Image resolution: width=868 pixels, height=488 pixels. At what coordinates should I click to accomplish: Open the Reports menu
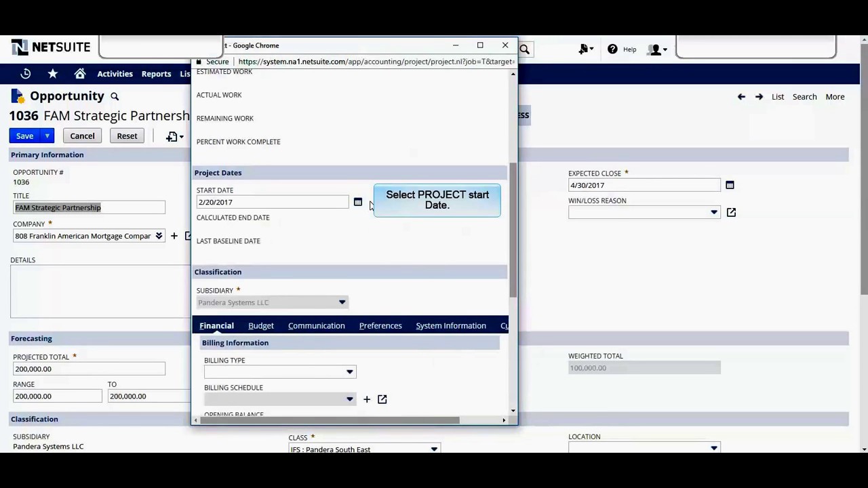coord(156,74)
